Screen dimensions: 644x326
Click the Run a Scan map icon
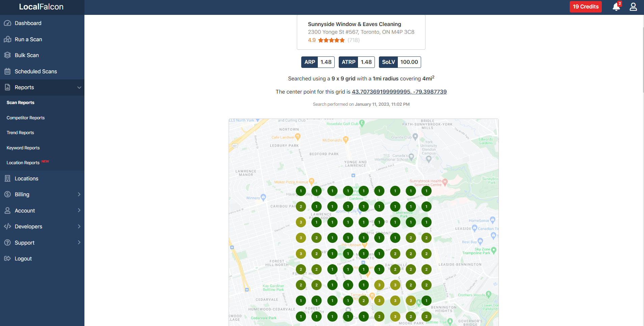click(x=7, y=39)
